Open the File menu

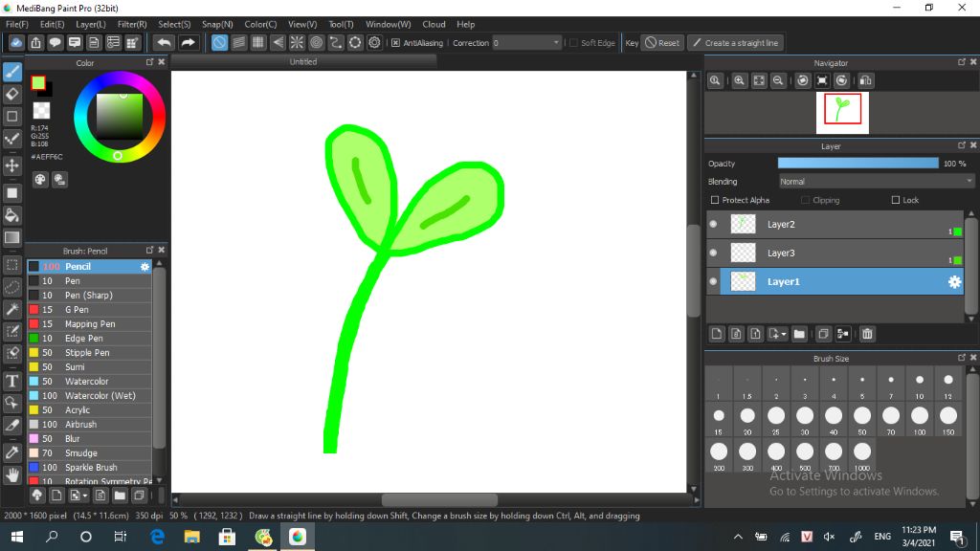pyautogui.click(x=17, y=24)
